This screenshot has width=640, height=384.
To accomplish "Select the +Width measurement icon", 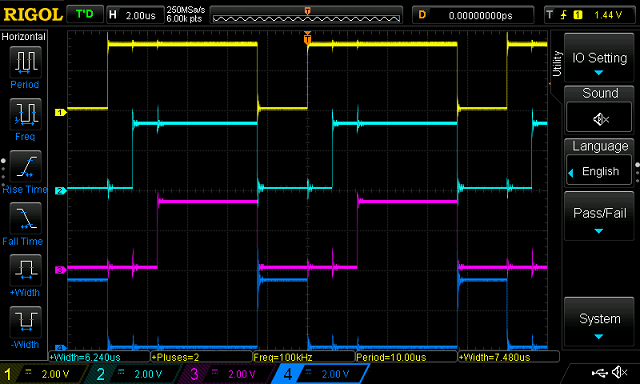I will click(25, 270).
